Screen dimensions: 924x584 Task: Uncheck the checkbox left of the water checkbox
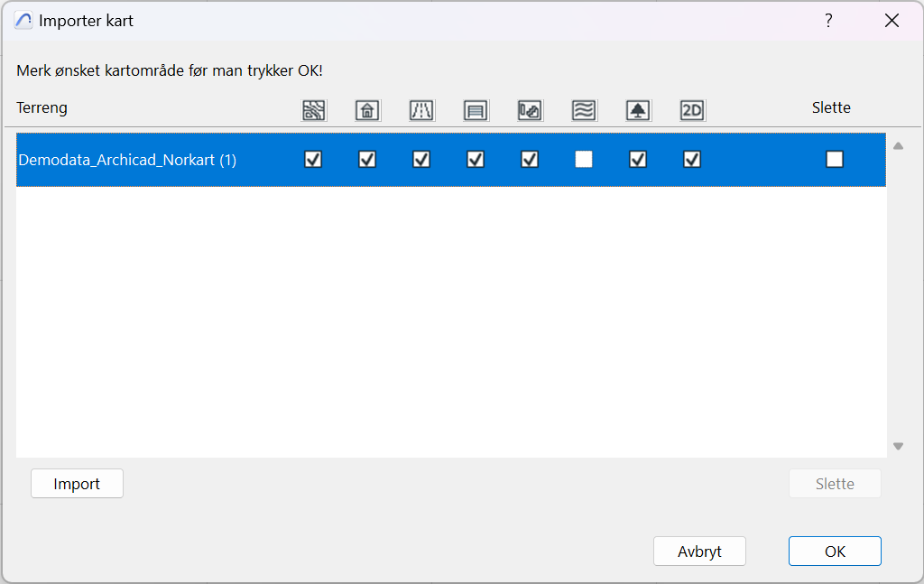[x=530, y=159]
